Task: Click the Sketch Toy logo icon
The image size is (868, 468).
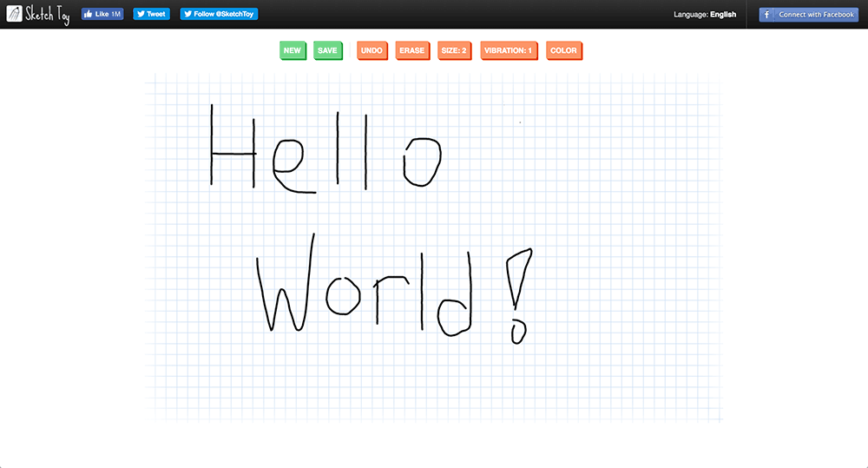Action: coord(14,14)
